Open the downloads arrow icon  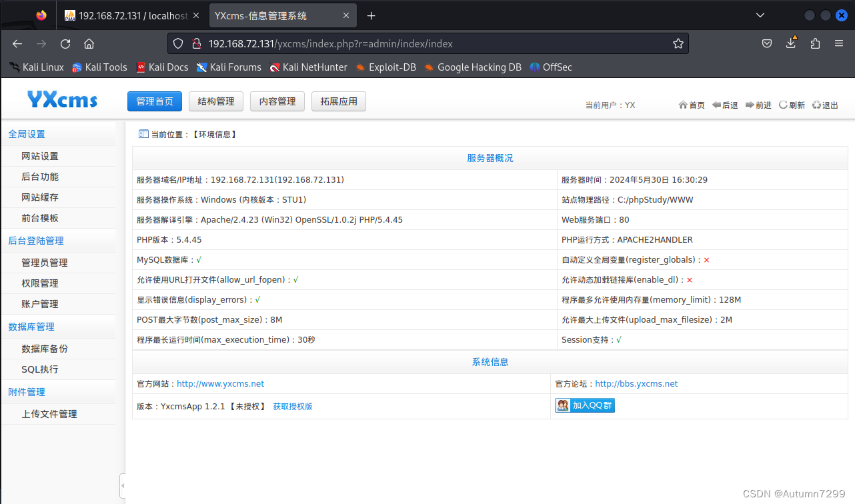[x=791, y=43]
